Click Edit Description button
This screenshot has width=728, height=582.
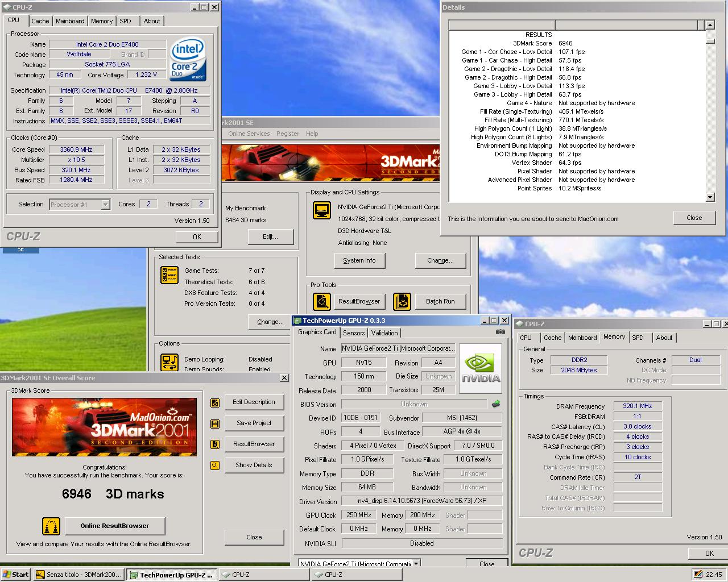click(x=254, y=402)
